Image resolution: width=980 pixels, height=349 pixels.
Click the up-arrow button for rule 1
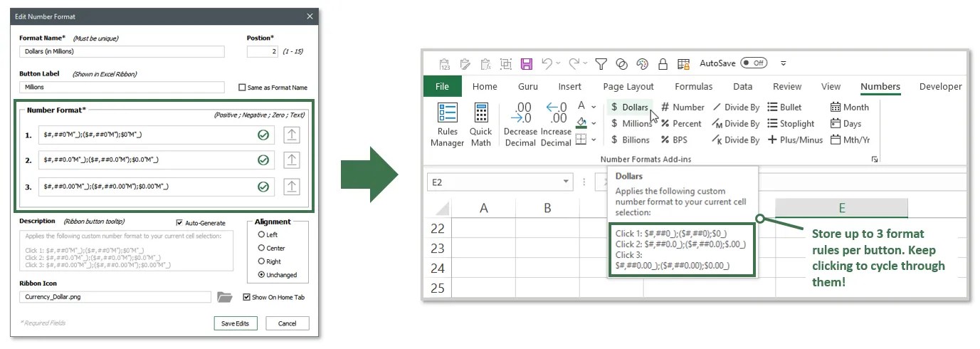pyautogui.click(x=291, y=135)
